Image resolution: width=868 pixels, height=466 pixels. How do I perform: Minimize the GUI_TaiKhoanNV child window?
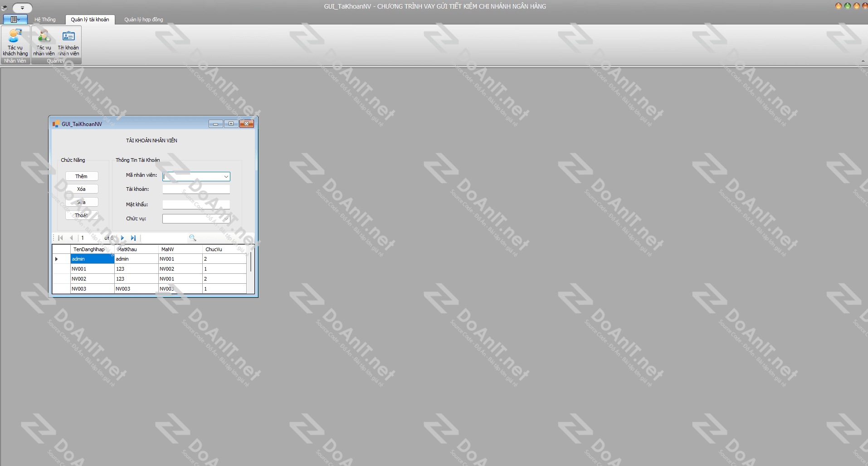click(216, 124)
